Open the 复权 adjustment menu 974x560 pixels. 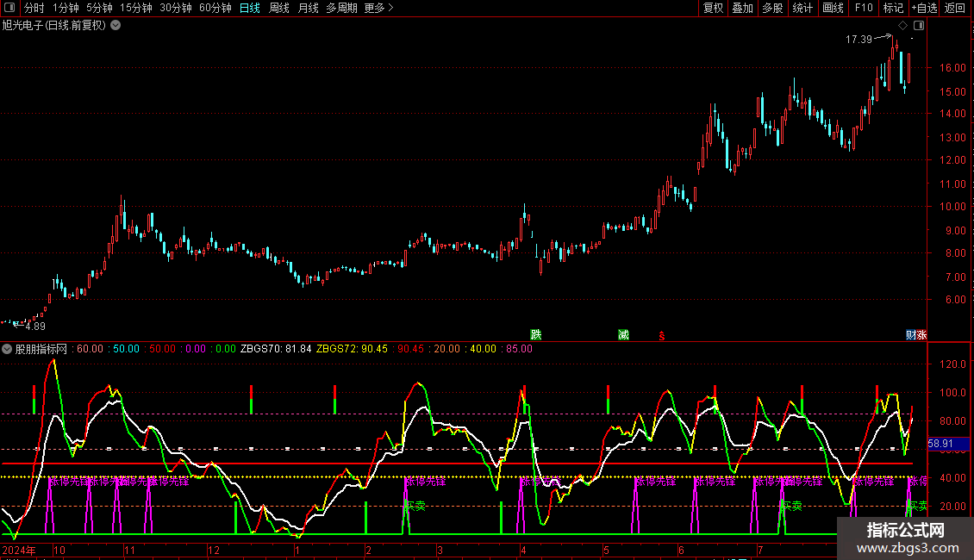pos(713,8)
